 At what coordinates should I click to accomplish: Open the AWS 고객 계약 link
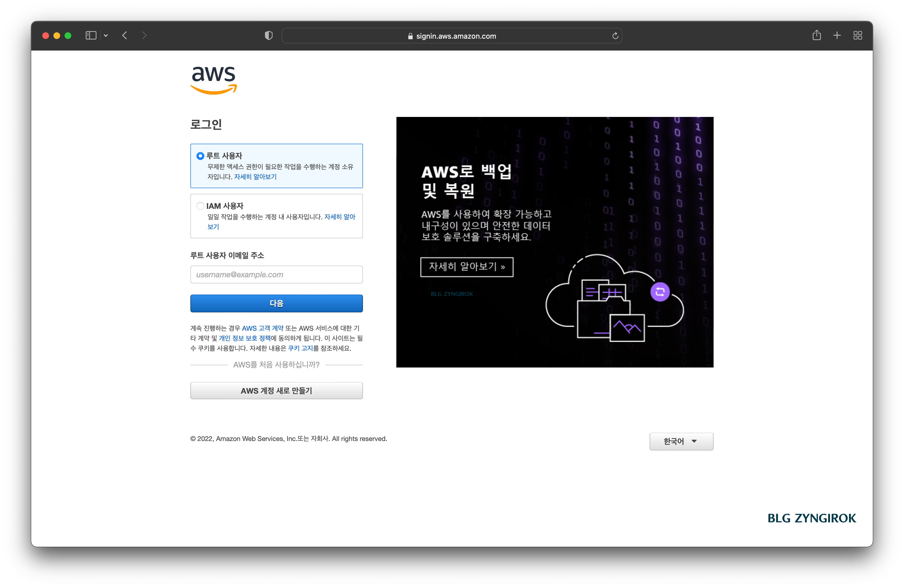[x=263, y=328]
